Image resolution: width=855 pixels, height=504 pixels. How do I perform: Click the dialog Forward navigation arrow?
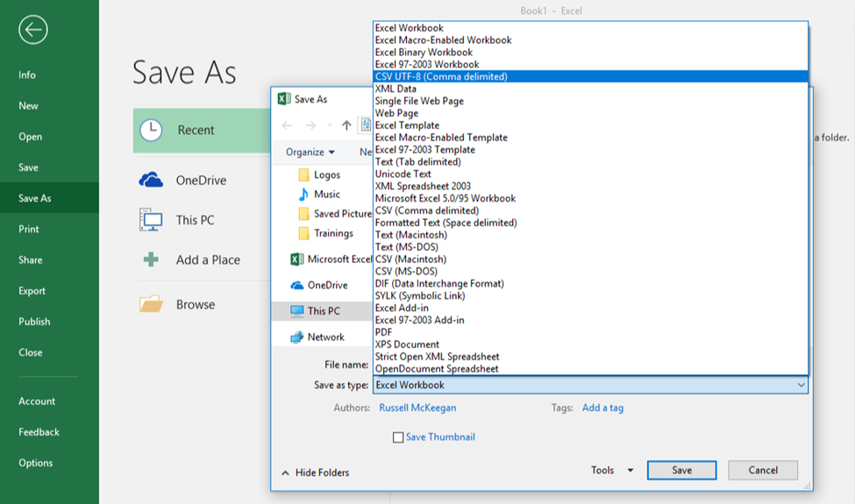click(x=310, y=125)
